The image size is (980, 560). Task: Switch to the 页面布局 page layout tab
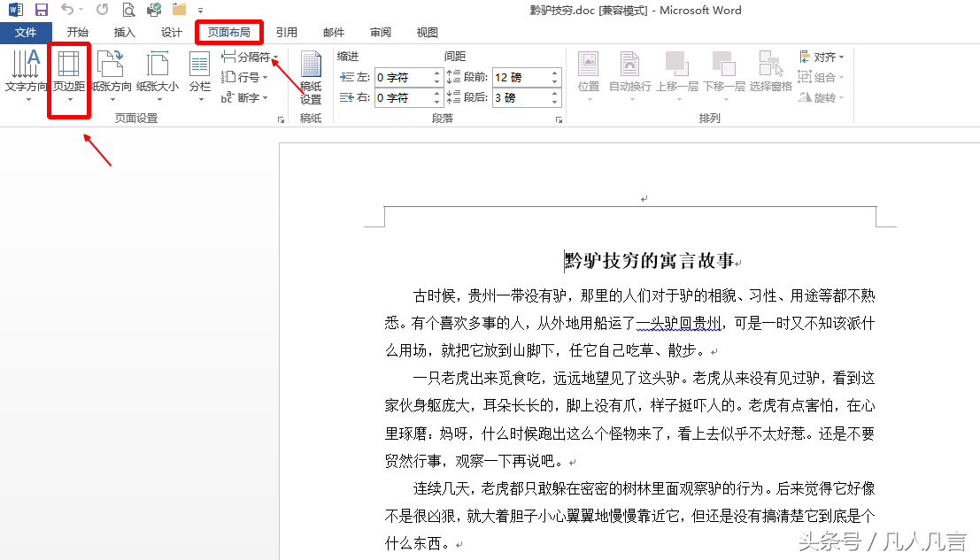pos(228,33)
